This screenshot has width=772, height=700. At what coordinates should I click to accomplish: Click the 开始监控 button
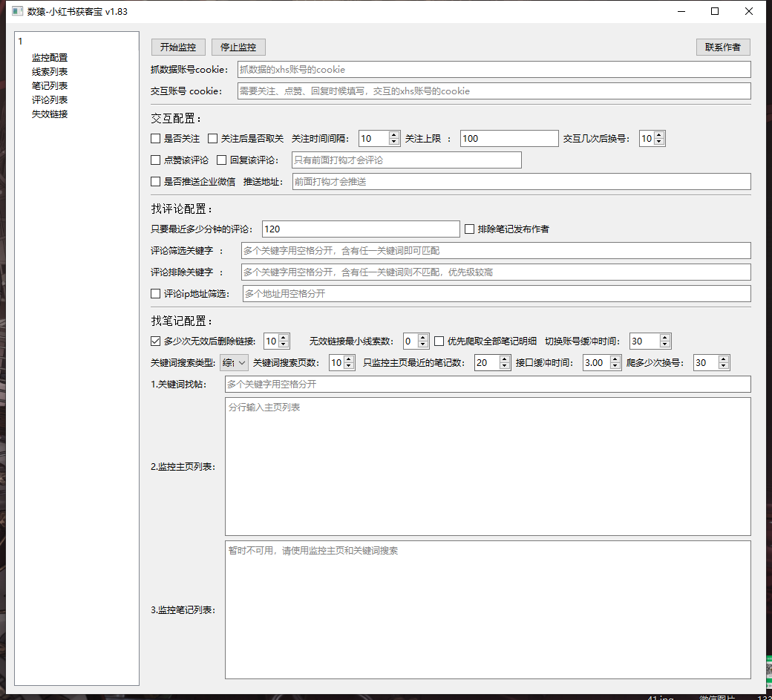tap(178, 47)
